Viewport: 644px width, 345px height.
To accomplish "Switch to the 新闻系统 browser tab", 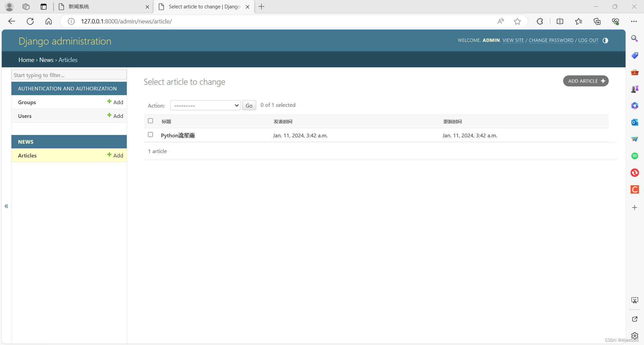I will [103, 7].
